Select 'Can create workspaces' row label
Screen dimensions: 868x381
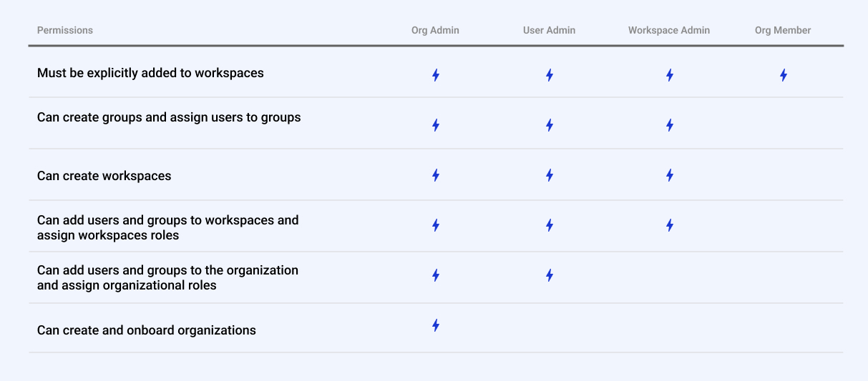click(x=104, y=176)
